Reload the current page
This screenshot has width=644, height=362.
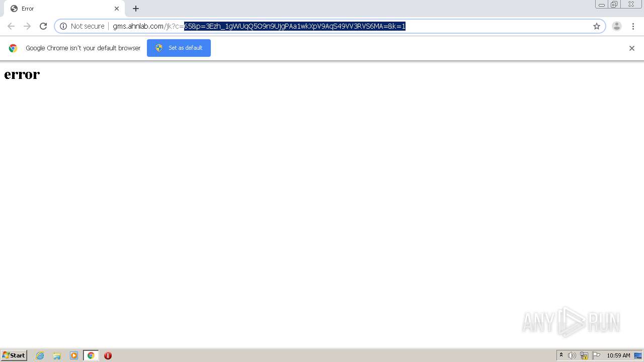tap(43, 26)
